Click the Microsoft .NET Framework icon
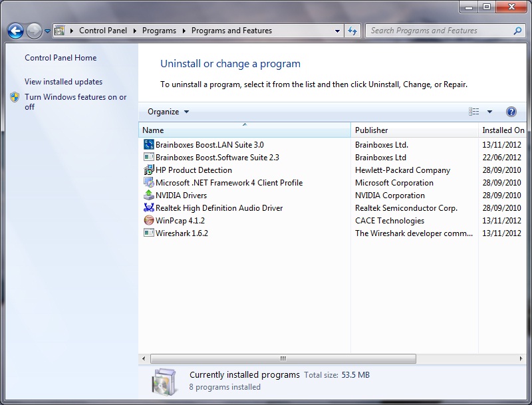The height and width of the screenshot is (405, 532). point(149,183)
